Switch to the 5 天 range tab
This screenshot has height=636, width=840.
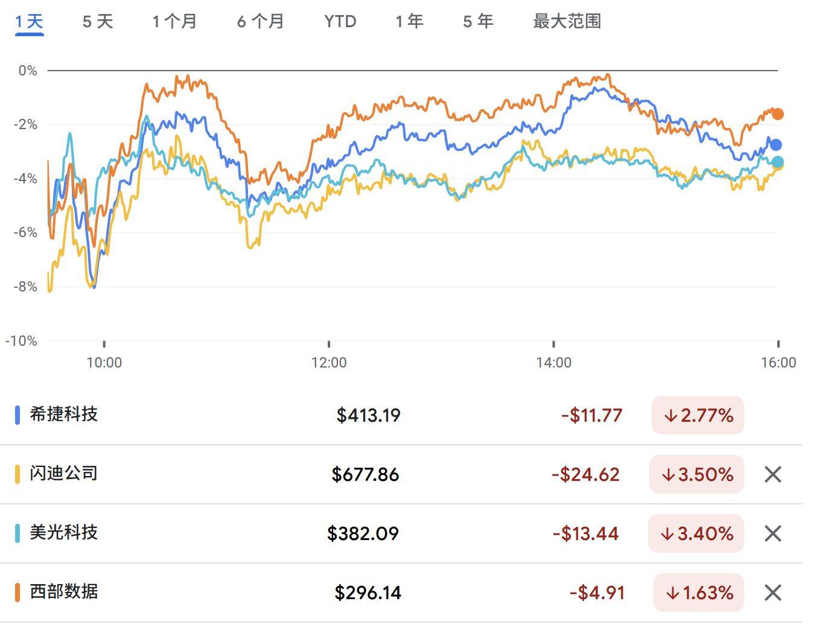[x=98, y=22]
